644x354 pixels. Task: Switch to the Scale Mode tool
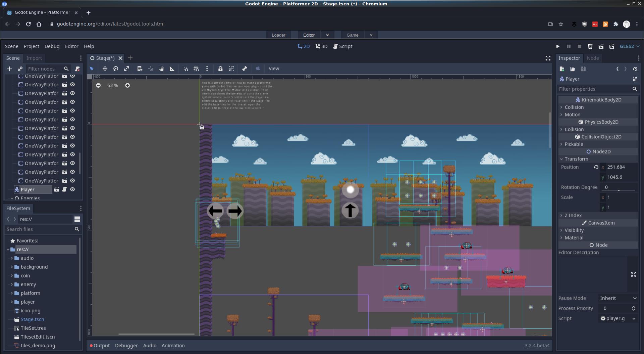point(126,69)
